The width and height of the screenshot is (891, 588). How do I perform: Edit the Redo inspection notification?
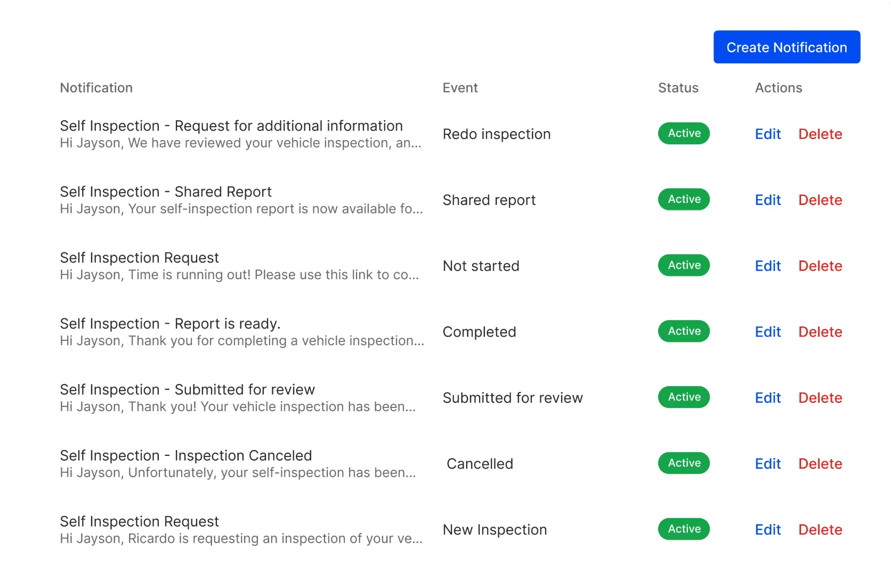click(768, 134)
